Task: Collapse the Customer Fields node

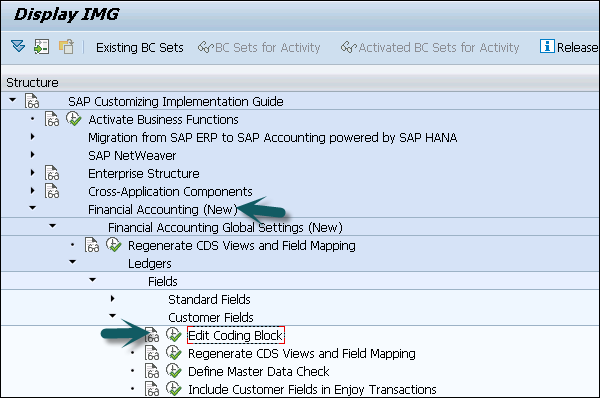Action: tap(112, 316)
